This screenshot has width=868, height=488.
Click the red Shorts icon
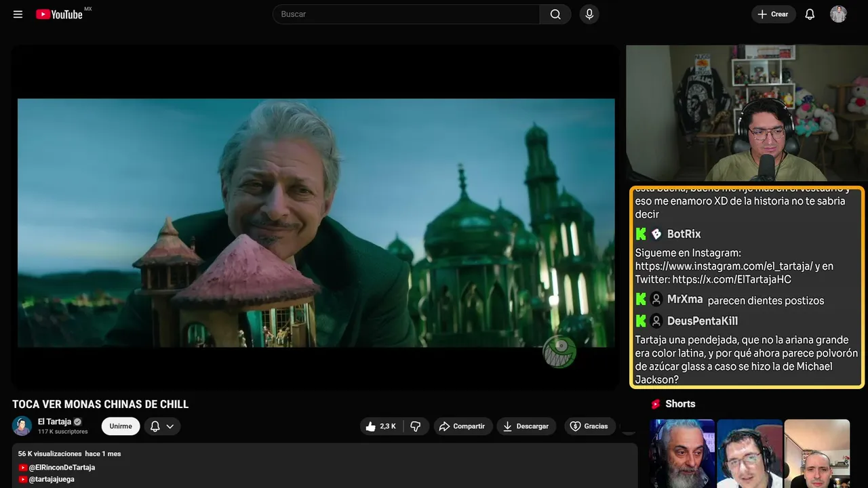point(656,404)
